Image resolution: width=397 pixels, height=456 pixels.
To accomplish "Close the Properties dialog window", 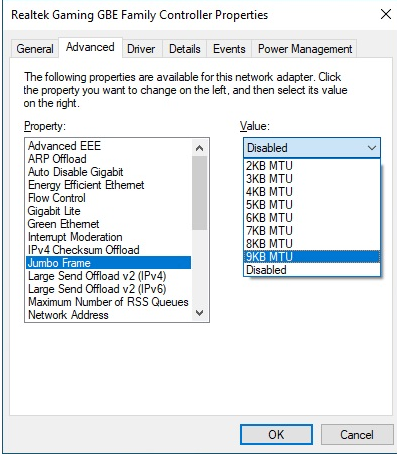I will [x=386, y=14].
